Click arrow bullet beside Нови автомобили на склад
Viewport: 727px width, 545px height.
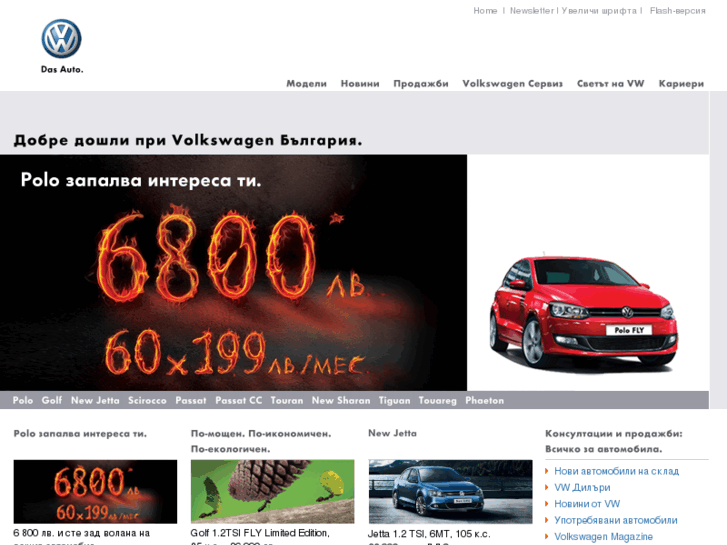coord(547,471)
